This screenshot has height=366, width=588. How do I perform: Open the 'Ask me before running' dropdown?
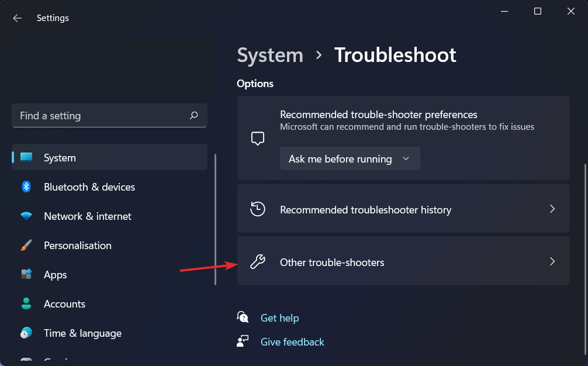coord(350,158)
